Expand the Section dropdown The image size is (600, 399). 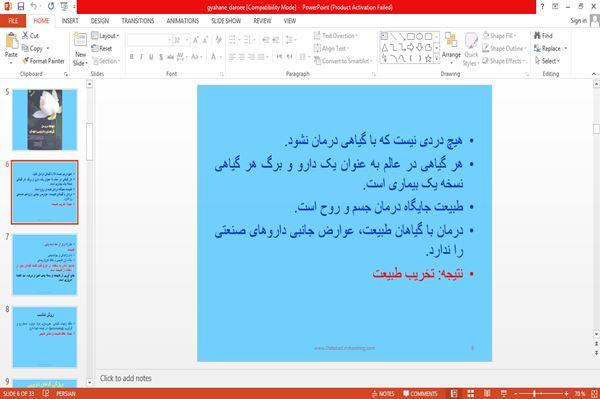[x=106, y=61]
